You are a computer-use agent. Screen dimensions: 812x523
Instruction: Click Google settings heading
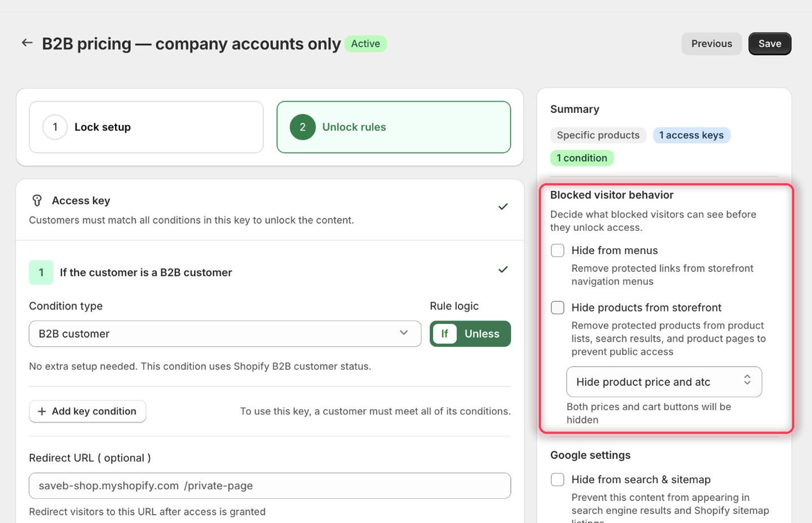590,455
